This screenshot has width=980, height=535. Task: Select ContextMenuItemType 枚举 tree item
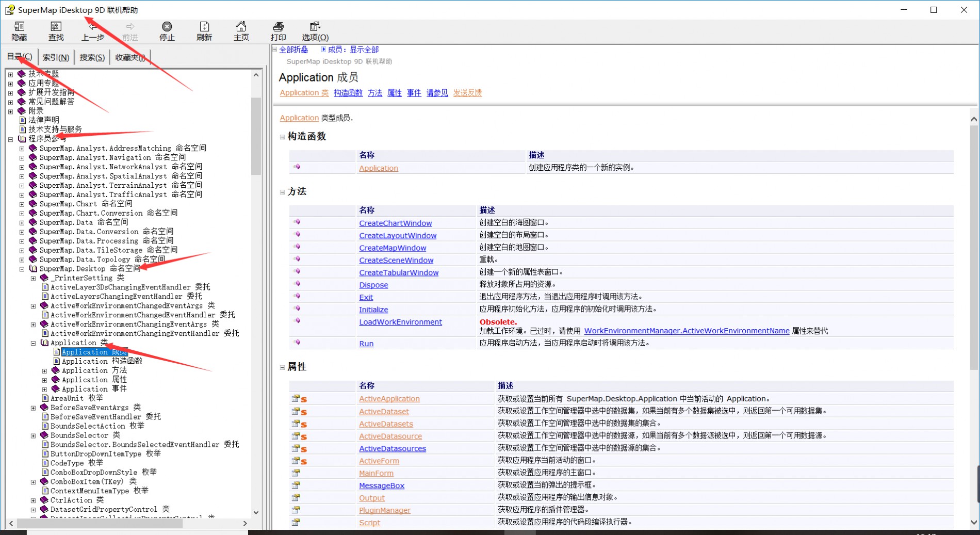coord(99,491)
